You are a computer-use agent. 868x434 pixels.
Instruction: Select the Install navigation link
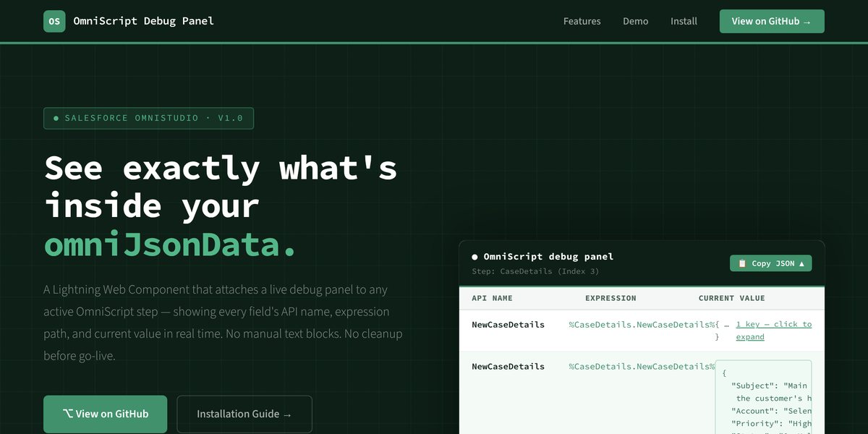point(684,21)
